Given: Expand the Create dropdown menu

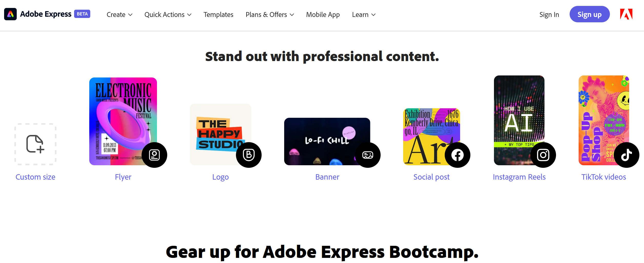Looking at the screenshot, I should (x=119, y=15).
